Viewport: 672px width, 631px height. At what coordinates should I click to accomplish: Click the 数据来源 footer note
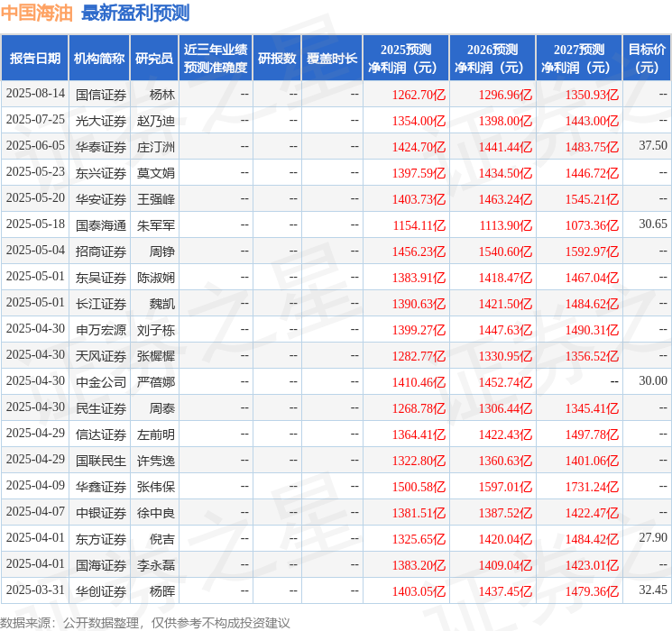pyautogui.click(x=145, y=623)
